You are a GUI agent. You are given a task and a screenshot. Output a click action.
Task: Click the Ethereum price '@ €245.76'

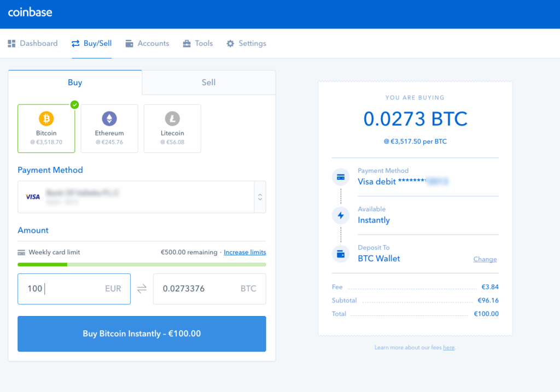[109, 142]
